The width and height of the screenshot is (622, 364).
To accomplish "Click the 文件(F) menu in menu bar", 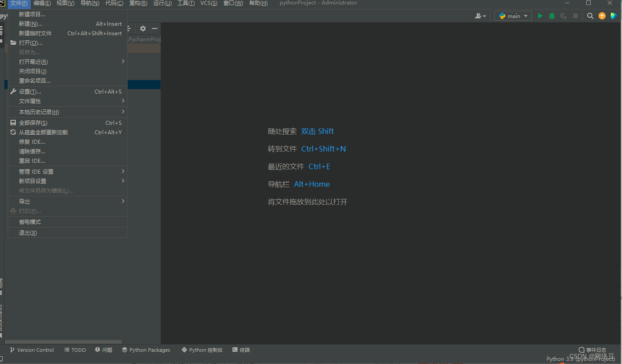I will click(19, 3).
